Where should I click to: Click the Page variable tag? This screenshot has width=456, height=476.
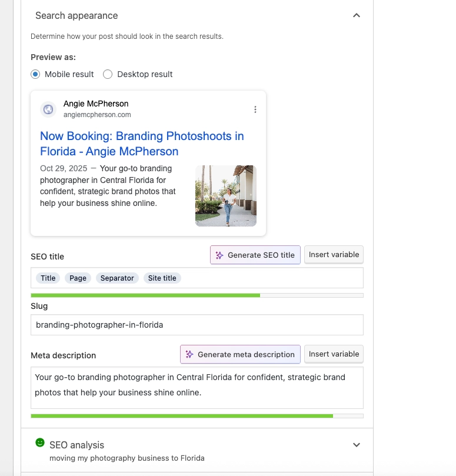tap(78, 278)
